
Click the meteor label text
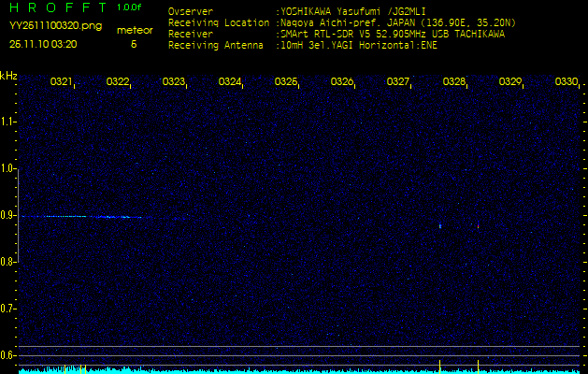135,31
